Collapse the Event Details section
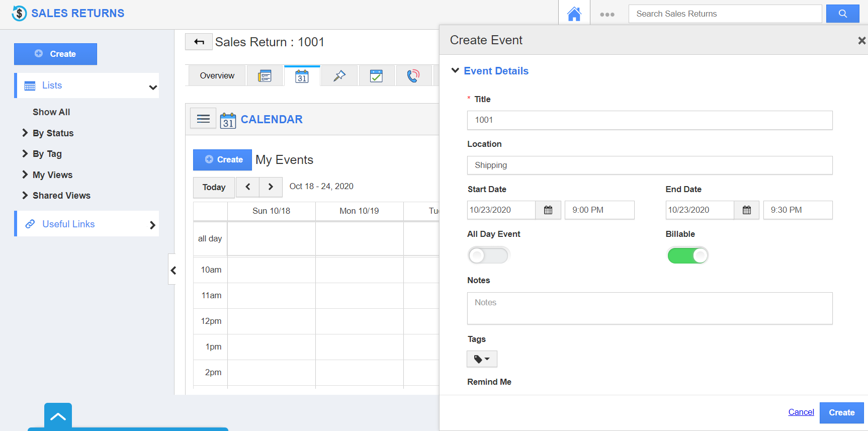The width and height of the screenshot is (868, 431). (455, 71)
